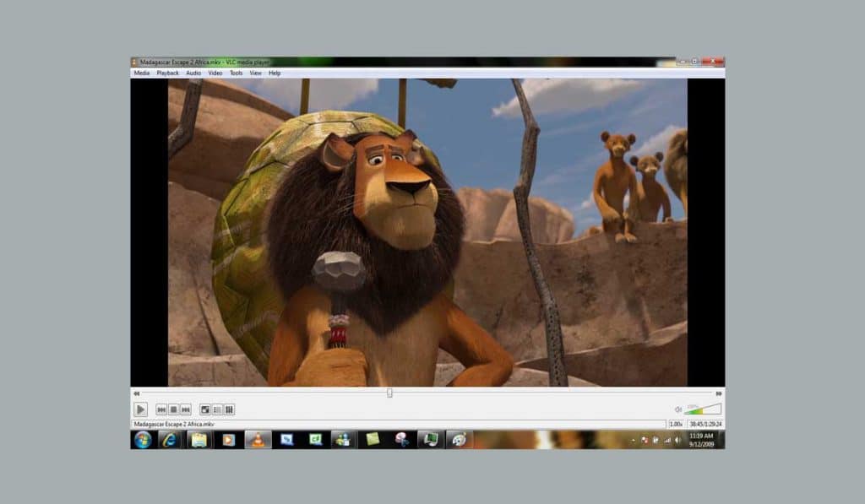Click the system tray speaker icon
The height and width of the screenshot is (504, 865).
[x=678, y=440]
